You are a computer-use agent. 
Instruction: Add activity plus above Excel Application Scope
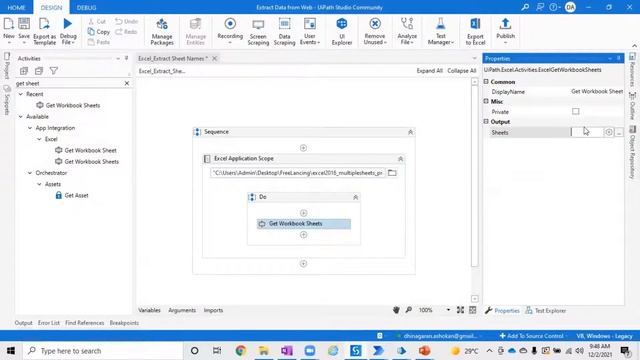303,148
